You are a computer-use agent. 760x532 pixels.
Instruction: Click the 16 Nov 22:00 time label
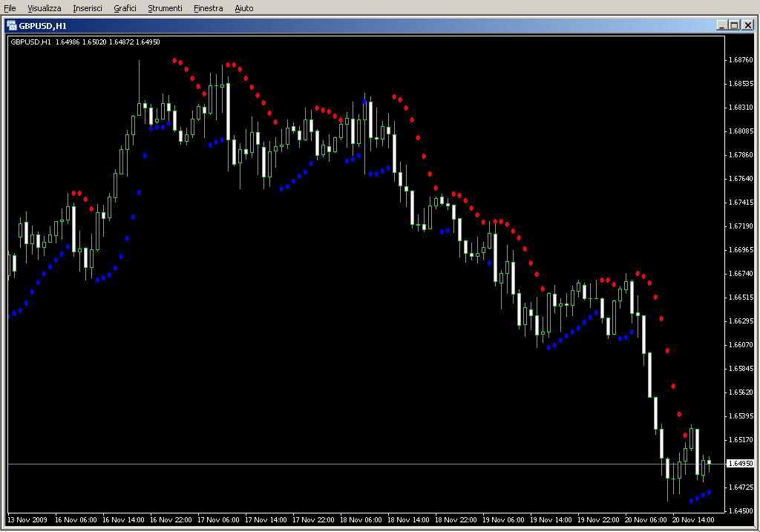point(171,520)
